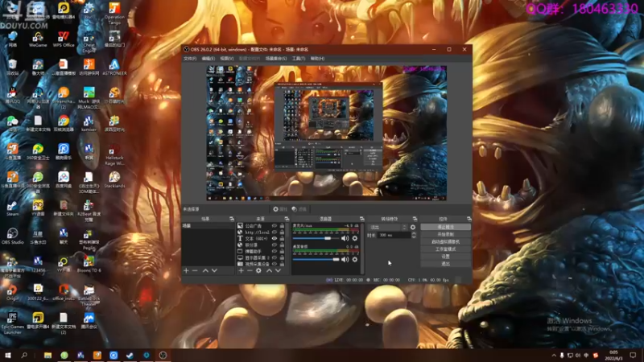Viewport: 644px width, 362px height.
Task: Move the scene up in the Scenes list
Action: 205,271
